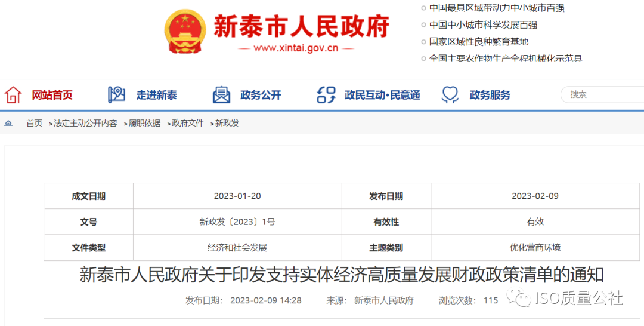644x326 pixels.
Task: Click the www.xintai.gov.cn address text
Action: pos(296,48)
